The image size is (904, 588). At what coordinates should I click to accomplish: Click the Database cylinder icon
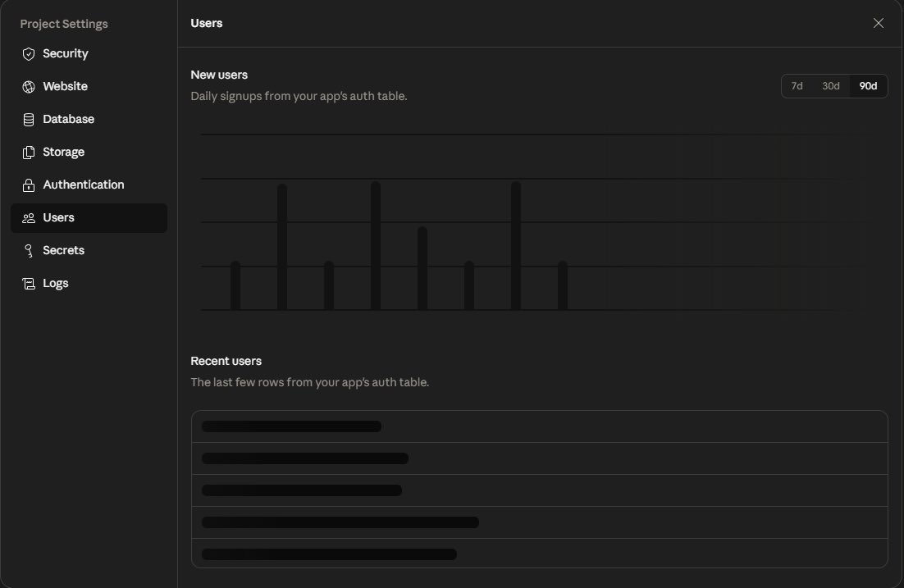pos(29,120)
